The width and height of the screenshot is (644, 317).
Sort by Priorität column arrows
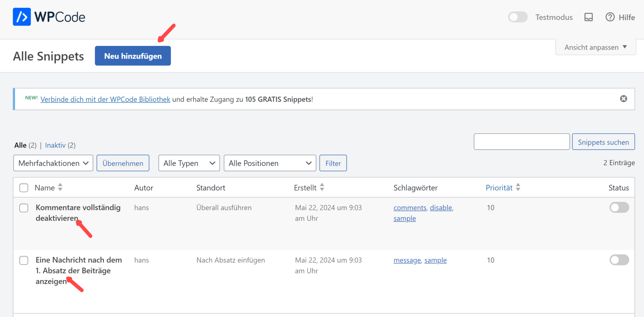coord(518,187)
